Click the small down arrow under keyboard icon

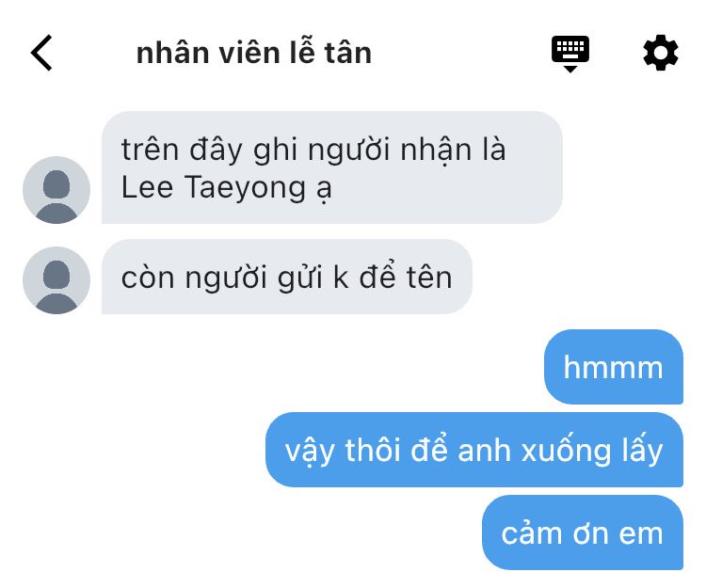point(570,69)
